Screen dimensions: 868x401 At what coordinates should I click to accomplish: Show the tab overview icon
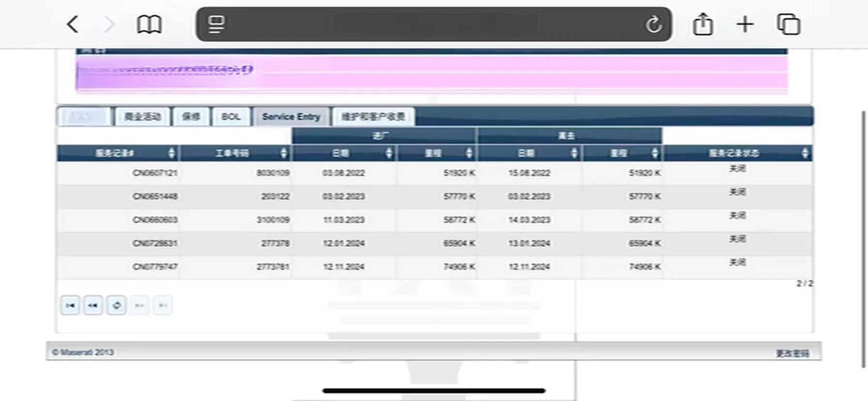pyautogui.click(x=788, y=24)
